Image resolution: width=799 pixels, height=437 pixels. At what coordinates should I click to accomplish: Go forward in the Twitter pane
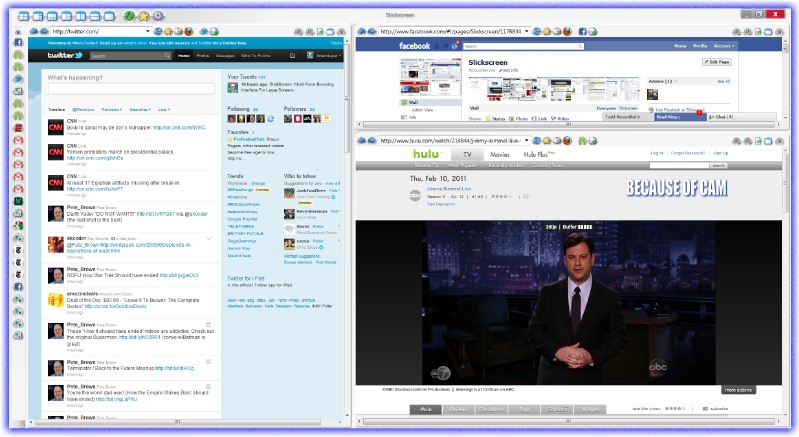(x=44, y=32)
